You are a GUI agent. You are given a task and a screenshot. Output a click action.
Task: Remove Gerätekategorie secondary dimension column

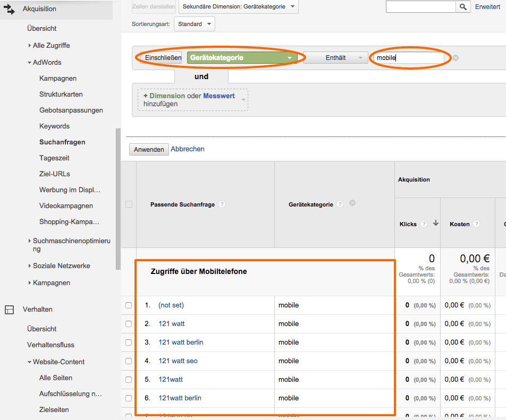[x=352, y=203]
